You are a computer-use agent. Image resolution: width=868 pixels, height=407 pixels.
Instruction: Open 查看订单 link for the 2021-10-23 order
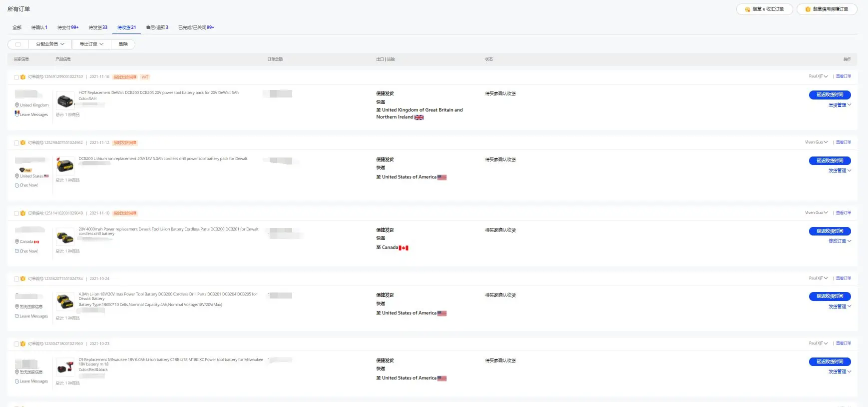click(844, 343)
